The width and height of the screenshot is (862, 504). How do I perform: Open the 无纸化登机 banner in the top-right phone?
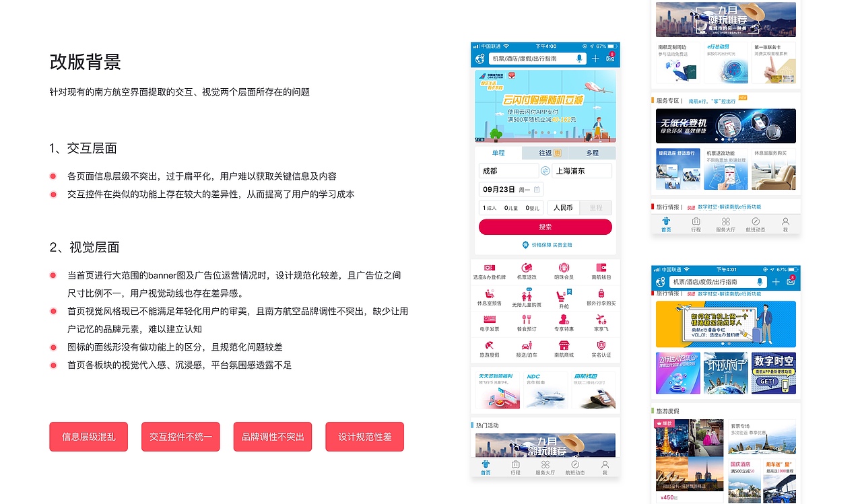(726, 126)
